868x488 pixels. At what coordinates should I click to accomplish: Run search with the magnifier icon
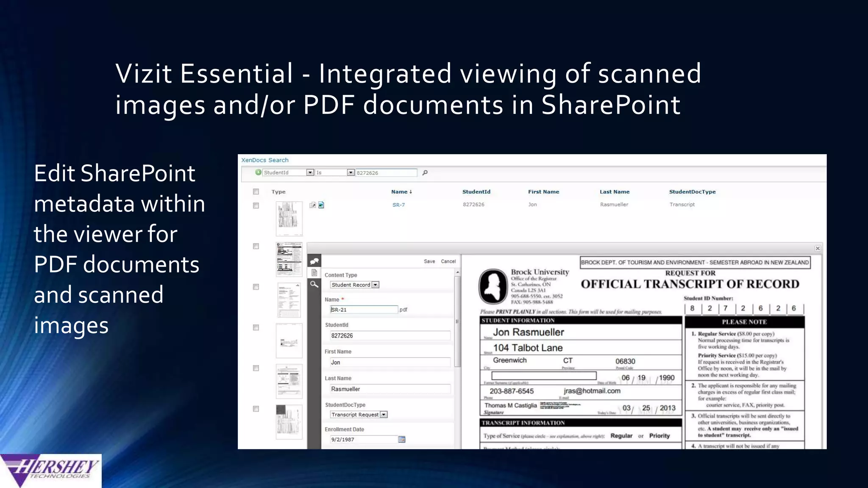pyautogui.click(x=425, y=173)
